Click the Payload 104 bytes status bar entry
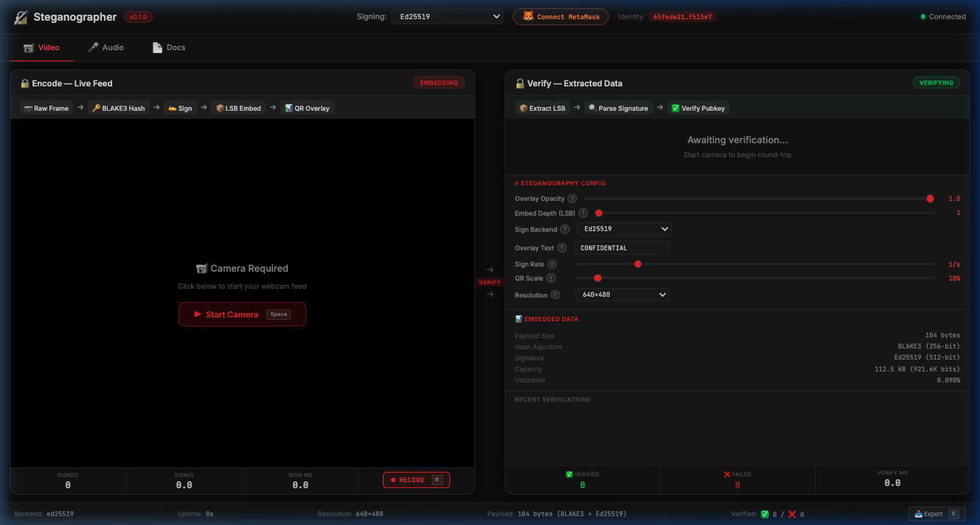 click(x=557, y=514)
